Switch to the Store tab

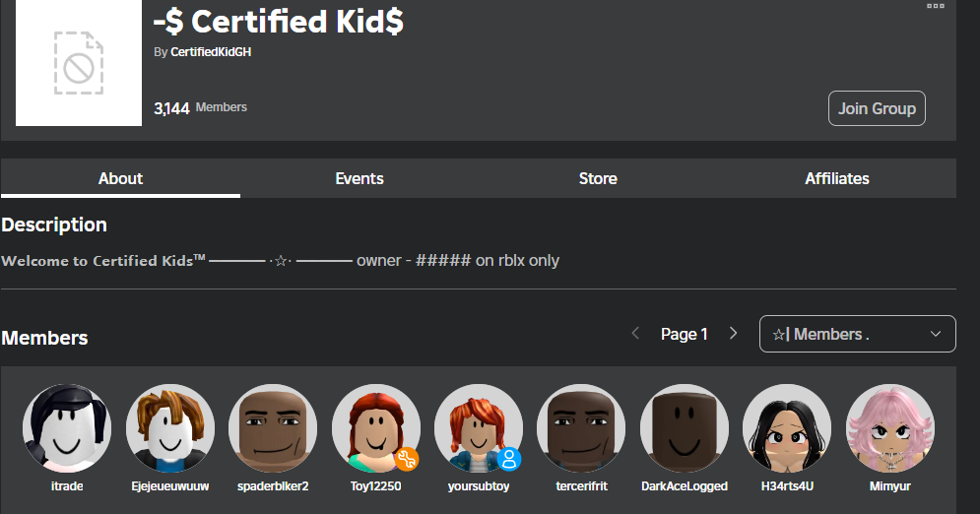[x=598, y=178]
